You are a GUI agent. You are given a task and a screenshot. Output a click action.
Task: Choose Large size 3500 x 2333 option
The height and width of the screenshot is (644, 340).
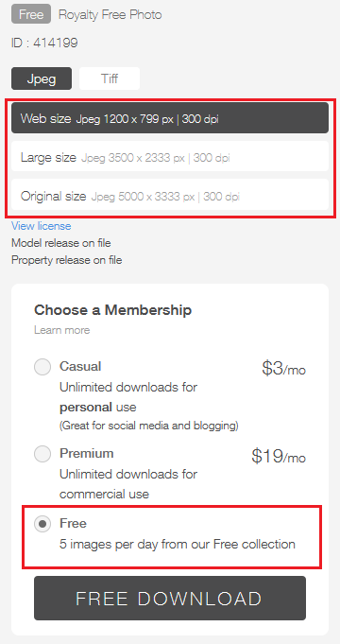tap(170, 156)
